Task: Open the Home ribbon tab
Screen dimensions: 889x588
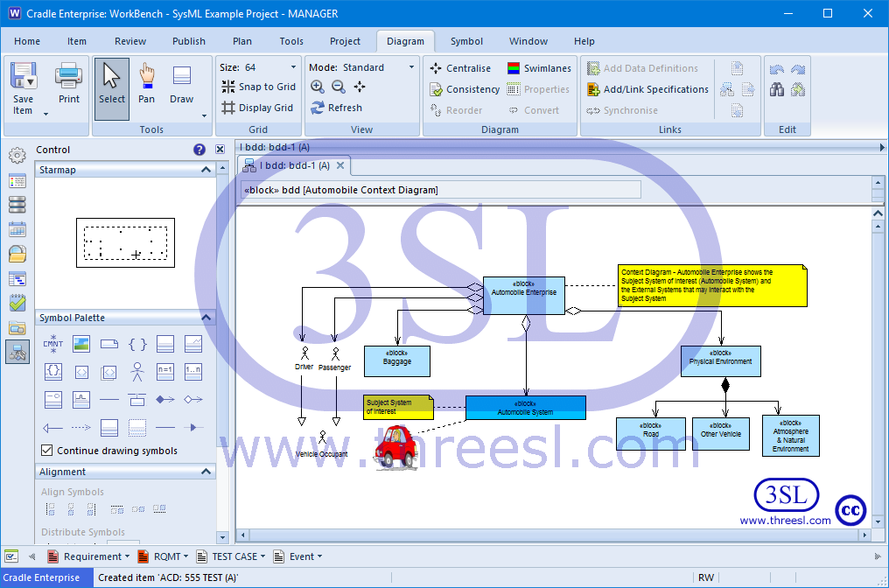Action: tap(27, 41)
